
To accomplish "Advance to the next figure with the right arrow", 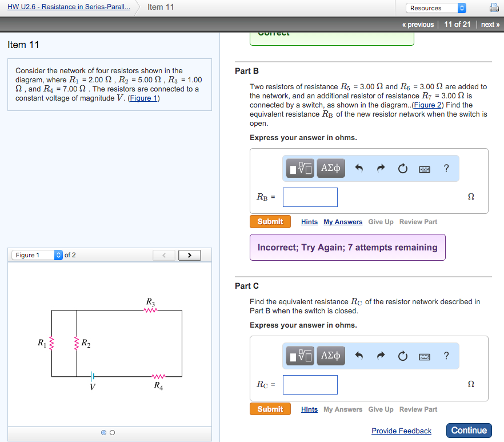I will [x=189, y=255].
